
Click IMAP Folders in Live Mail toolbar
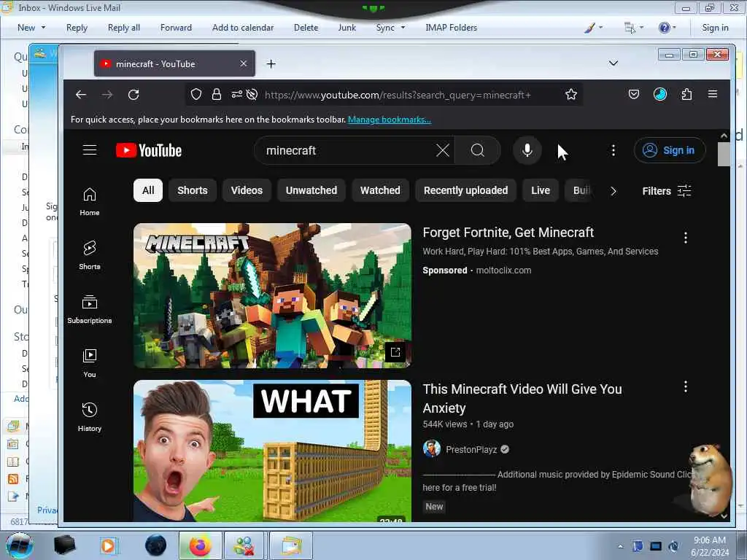click(x=451, y=28)
